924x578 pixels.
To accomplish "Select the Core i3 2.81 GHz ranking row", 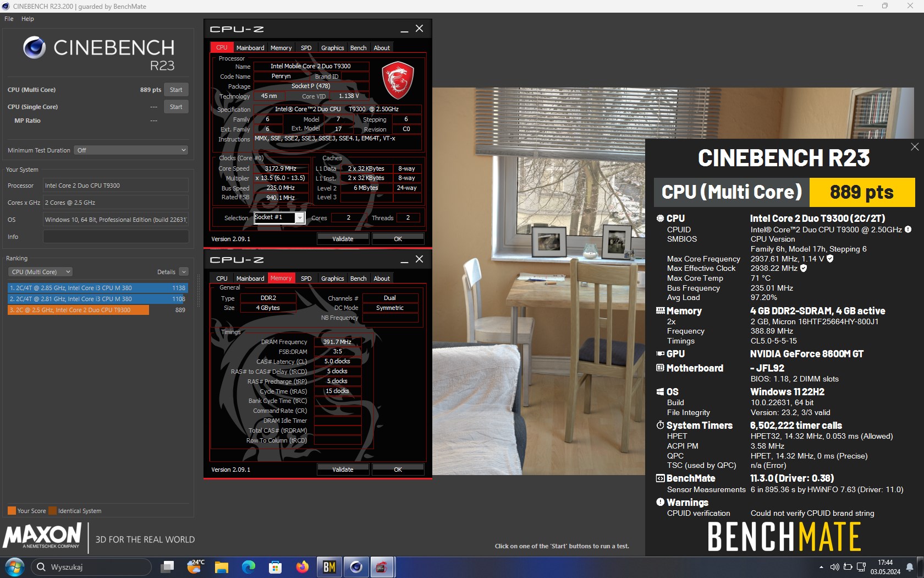I will (x=97, y=299).
